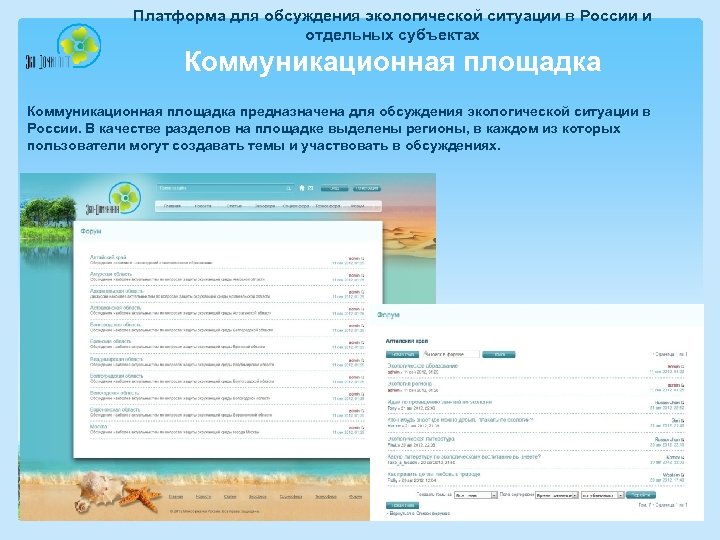The width and height of the screenshot is (720, 540).
Task: Open the mail envelope icon in header
Action: coord(310,188)
